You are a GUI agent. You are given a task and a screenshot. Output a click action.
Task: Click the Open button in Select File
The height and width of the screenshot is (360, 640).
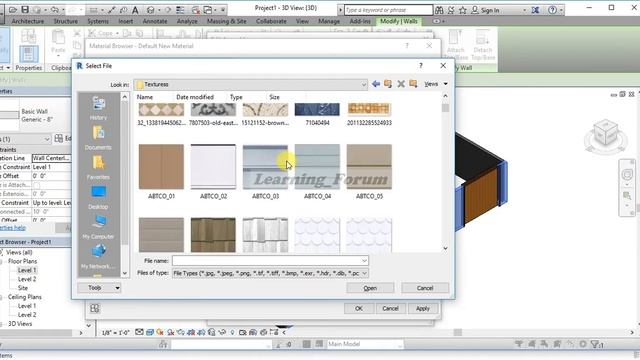pos(370,288)
